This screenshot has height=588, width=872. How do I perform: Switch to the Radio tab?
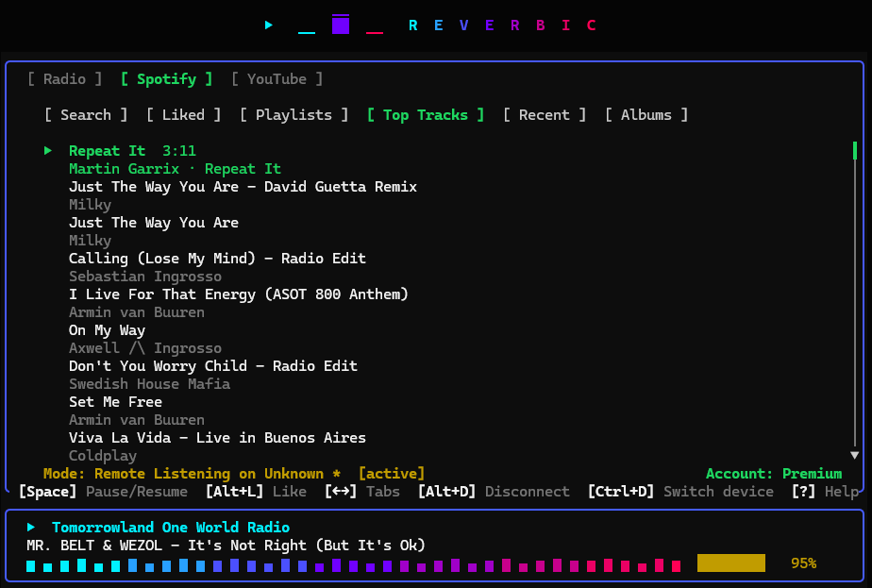(x=64, y=79)
